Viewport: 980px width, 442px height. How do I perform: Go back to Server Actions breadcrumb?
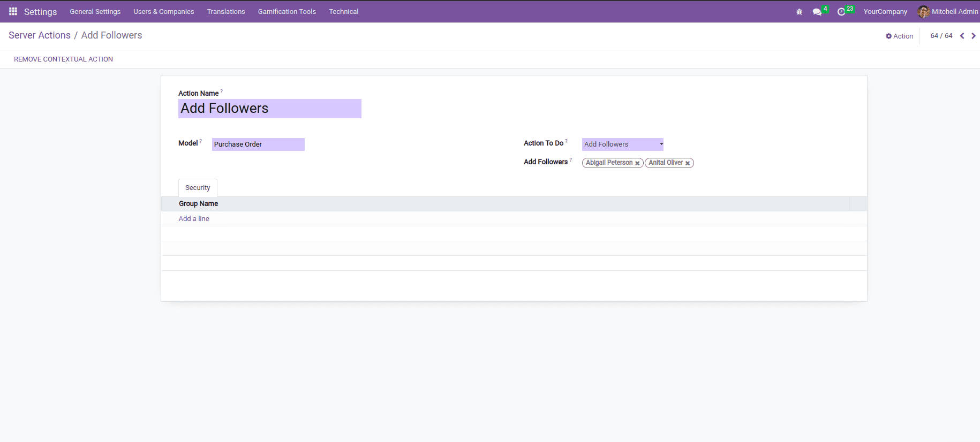pos(40,35)
